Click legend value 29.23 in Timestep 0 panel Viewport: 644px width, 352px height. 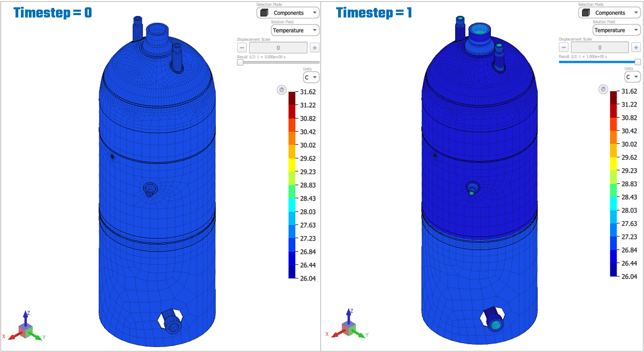308,172
